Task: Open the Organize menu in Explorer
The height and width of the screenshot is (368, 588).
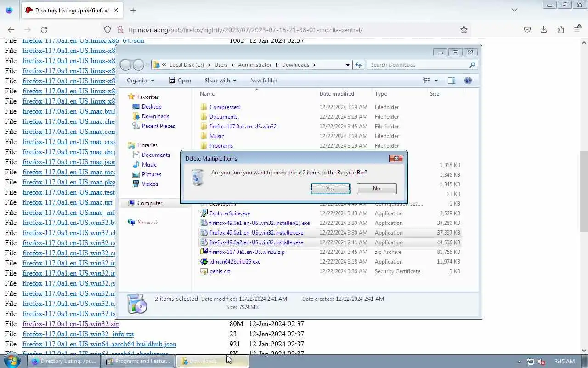Action: click(x=141, y=80)
